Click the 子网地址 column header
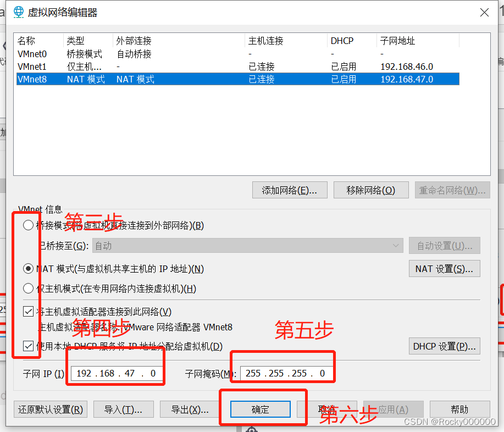504x432 pixels. pos(418,41)
